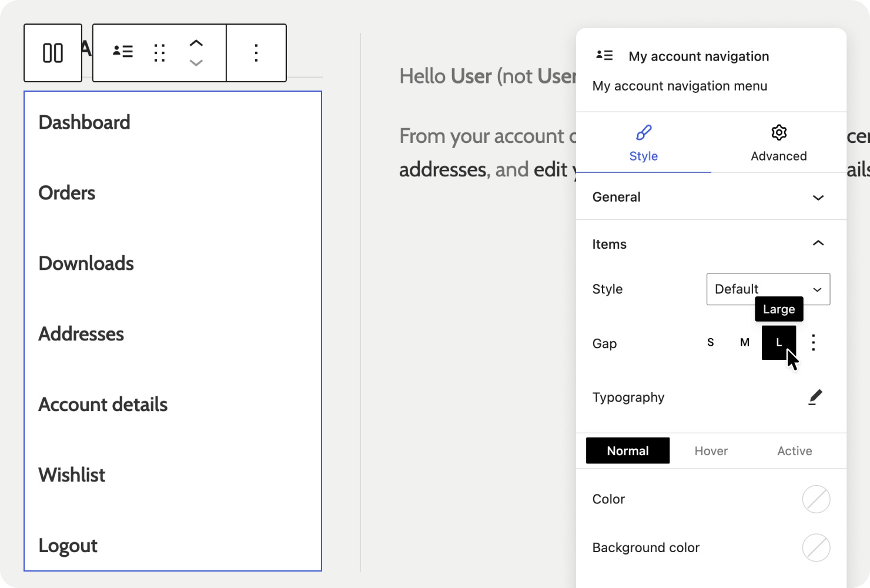The width and height of the screenshot is (870, 588).
Task: Set Gap to large L
Action: [x=779, y=343]
